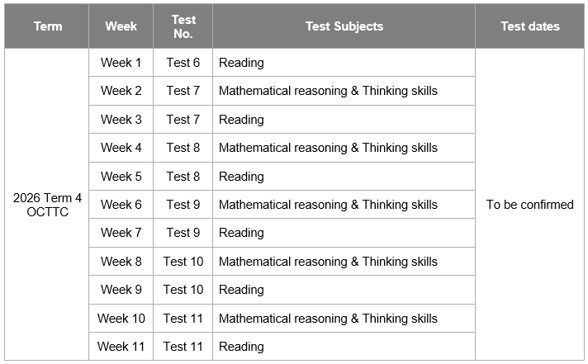
Task: Click the Test No. column header
Action: (x=183, y=26)
